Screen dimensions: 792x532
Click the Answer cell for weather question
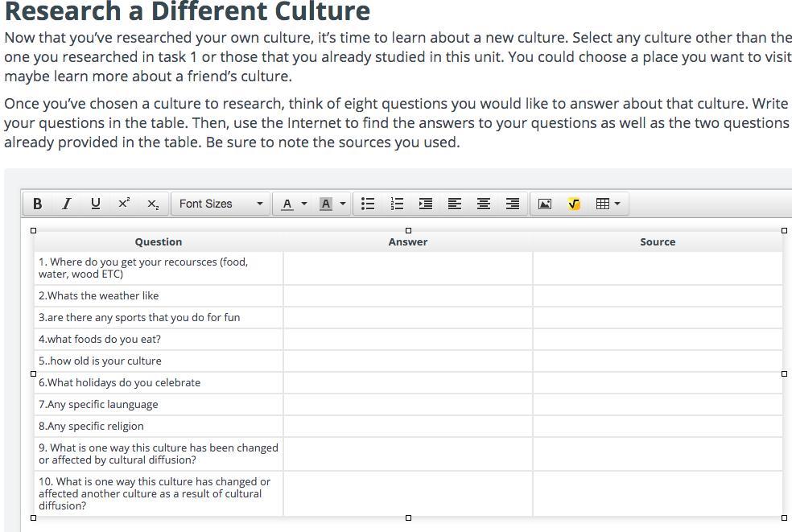click(407, 295)
